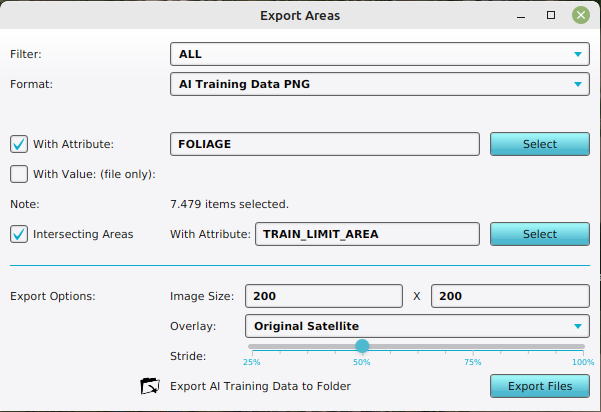Enable With Value (file only) checkbox
Image resolution: width=601 pixels, height=412 pixels.
point(19,174)
